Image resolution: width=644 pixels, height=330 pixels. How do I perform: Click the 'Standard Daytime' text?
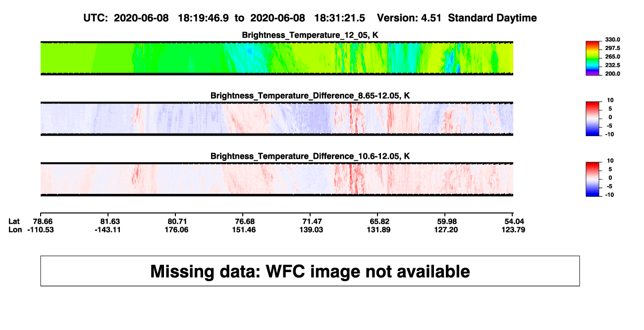pyautogui.click(x=492, y=18)
